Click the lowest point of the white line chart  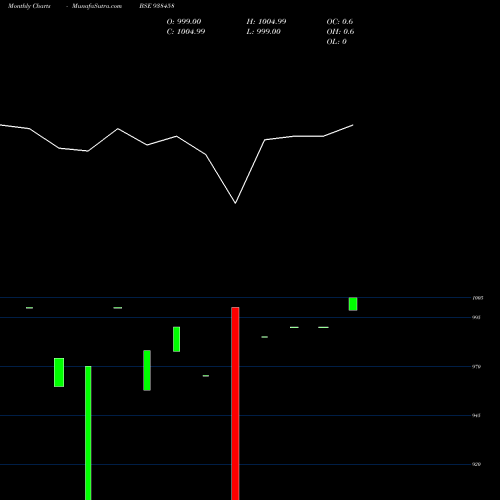point(235,203)
